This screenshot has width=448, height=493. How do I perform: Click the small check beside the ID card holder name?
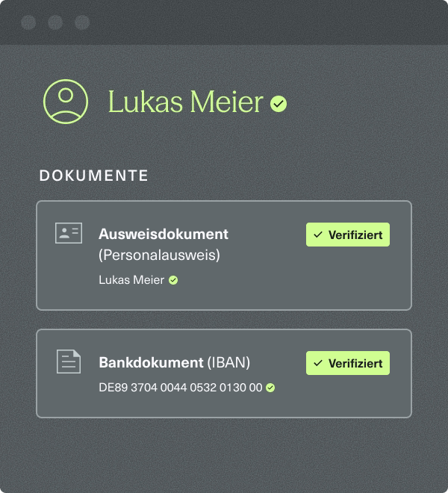pyautogui.click(x=173, y=280)
